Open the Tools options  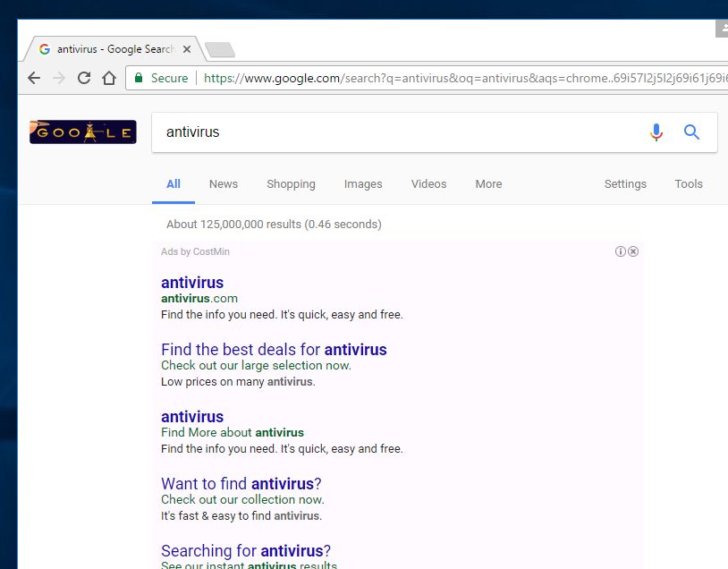689,183
